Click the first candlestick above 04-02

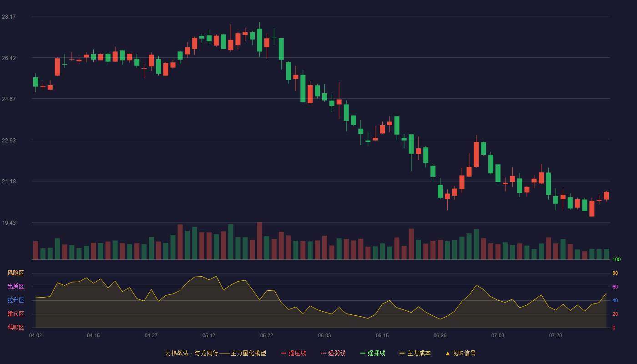[35, 82]
